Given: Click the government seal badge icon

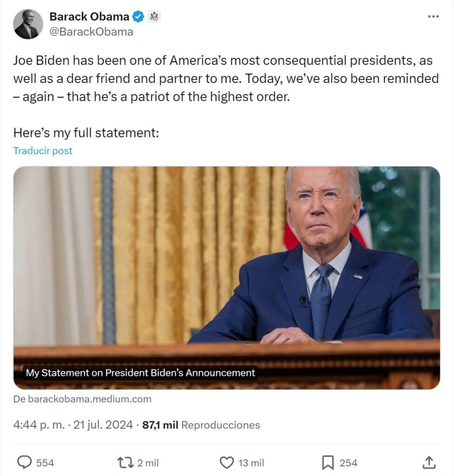Looking at the screenshot, I should pos(154,17).
